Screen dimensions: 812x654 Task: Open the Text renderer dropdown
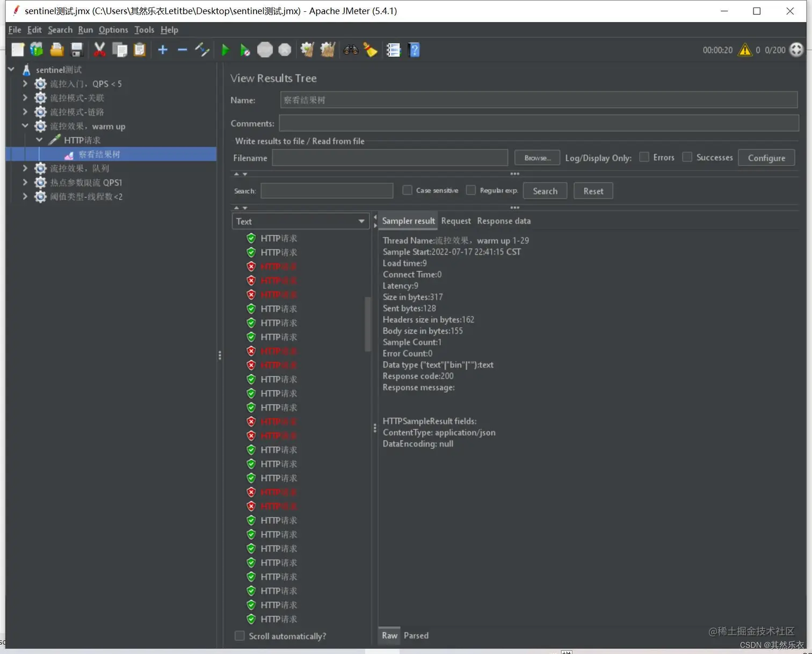point(300,221)
